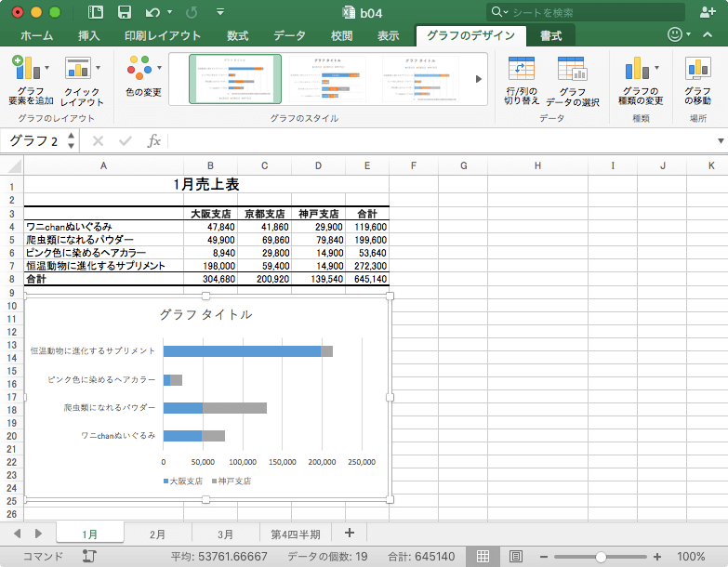This screenshot has height=567, width=728.
Task: Click the sidebar layout icon in title bar
Action: click(x=96, y=12)
